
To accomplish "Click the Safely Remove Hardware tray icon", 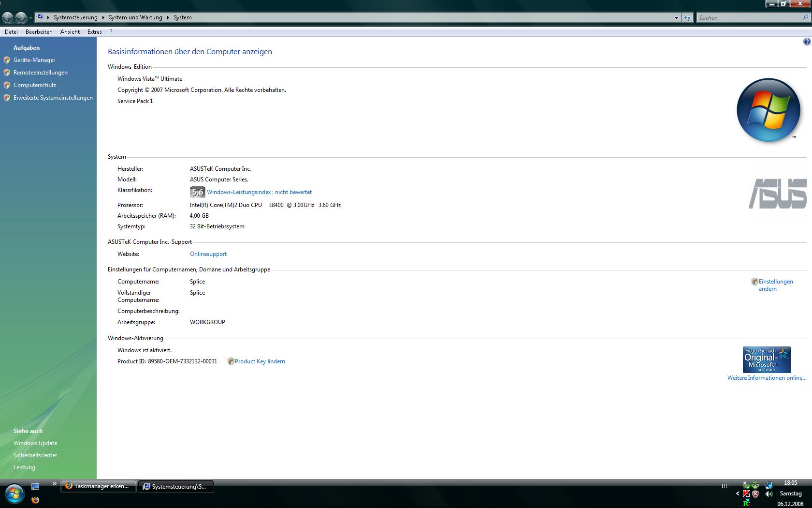I will (x=746, y=484).
